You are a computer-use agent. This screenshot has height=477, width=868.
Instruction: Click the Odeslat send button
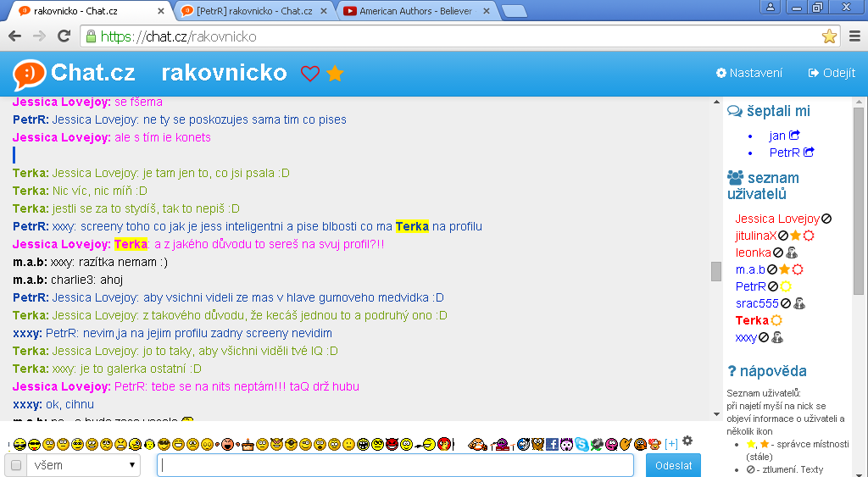[673, 465]
